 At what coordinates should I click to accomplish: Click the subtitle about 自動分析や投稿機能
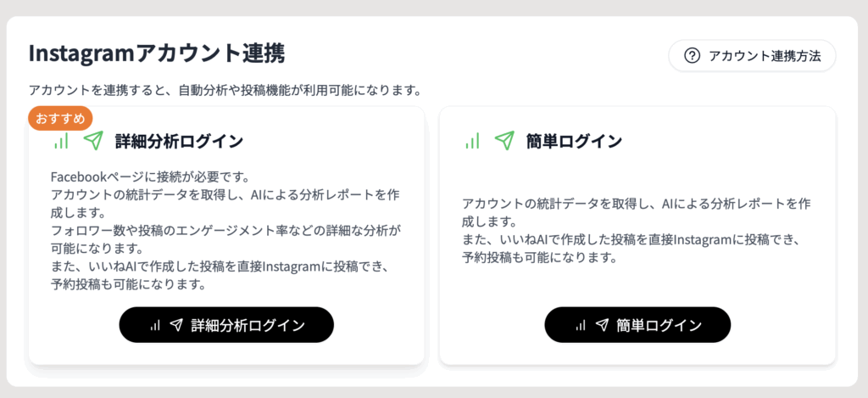coord(224,90)
